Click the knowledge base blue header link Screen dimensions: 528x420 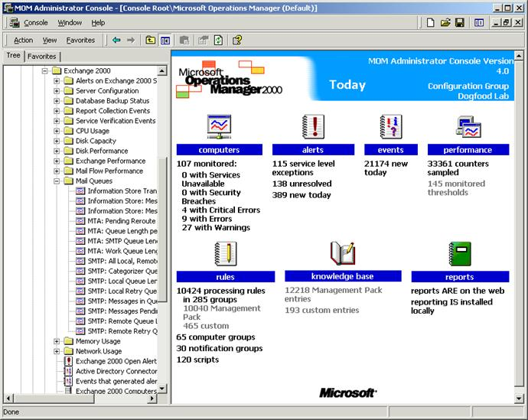click(343, 276)
